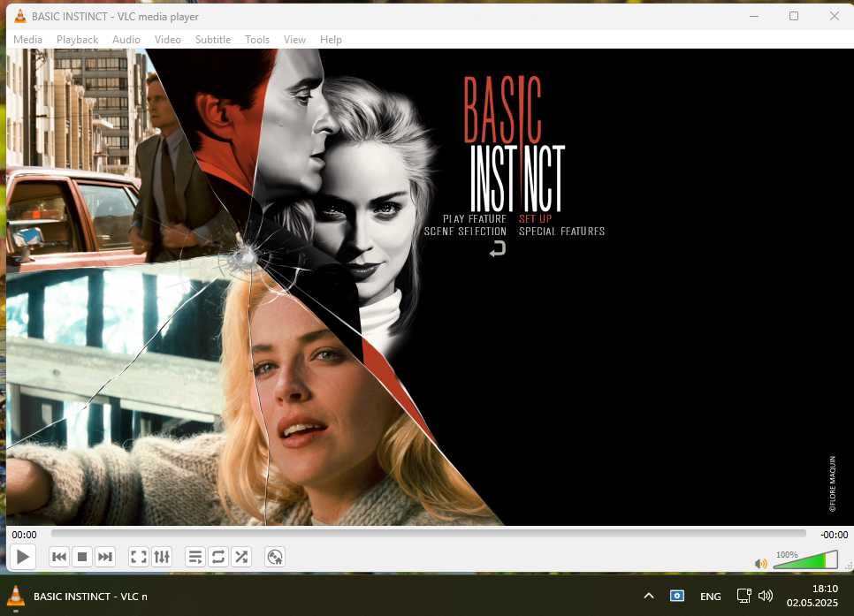This screenshot has height=616, width=854.
Task: Stop playback with the stop button
Action: [x=82, y=557]
